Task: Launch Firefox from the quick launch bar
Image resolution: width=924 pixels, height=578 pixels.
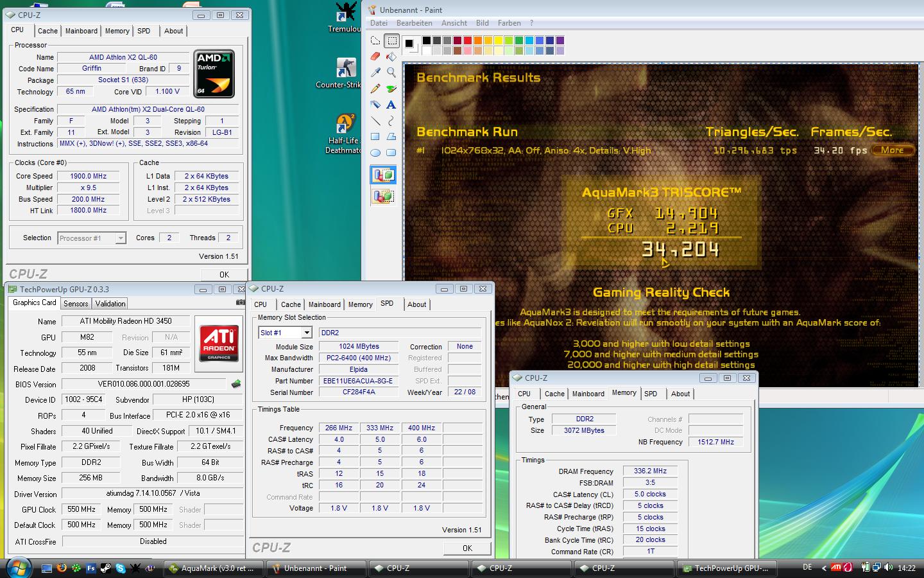Action: 62,568
